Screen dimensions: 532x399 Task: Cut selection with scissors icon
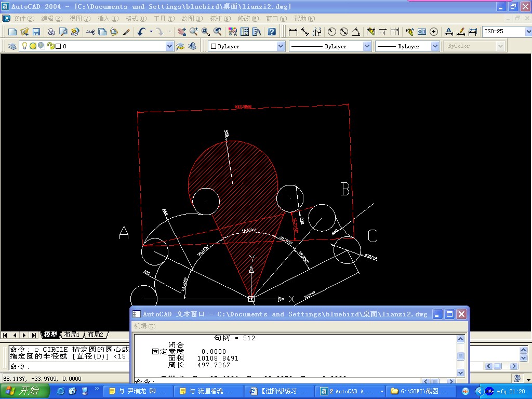pos(90,32)
